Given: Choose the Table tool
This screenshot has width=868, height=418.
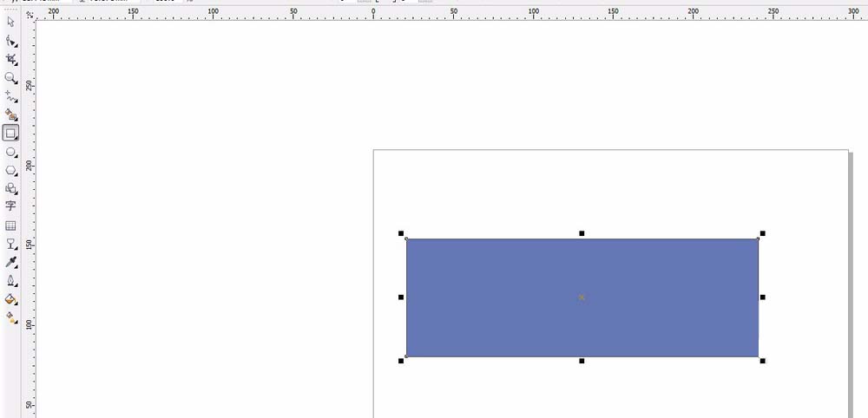Looking at the screenshot, I should 10,225.
